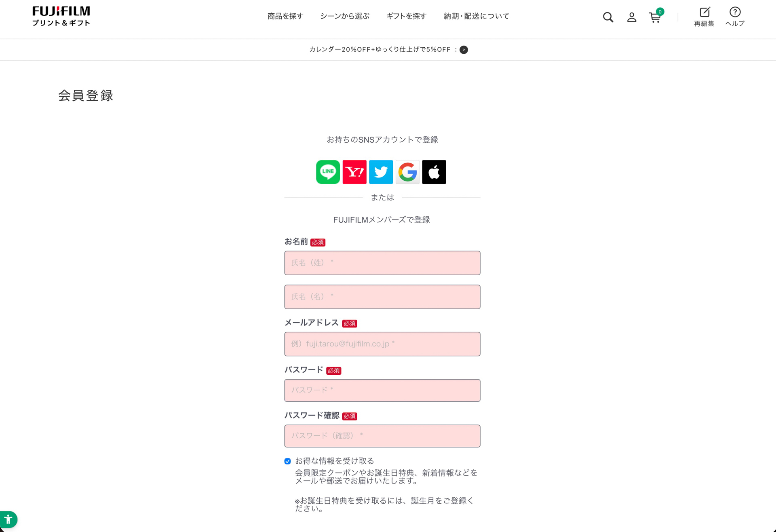Click the お得な情報を受け取る label text
776x532 pixels.
click(335, 461)
